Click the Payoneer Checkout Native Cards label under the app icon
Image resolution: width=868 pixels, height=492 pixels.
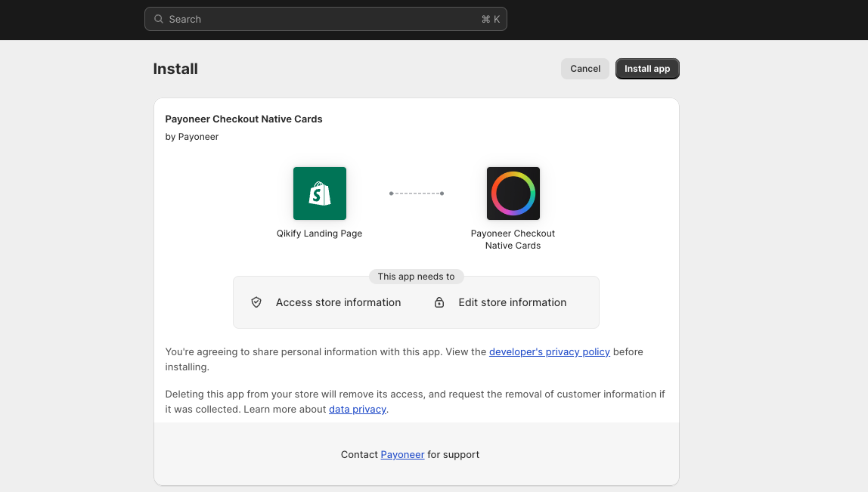point(513,240)
